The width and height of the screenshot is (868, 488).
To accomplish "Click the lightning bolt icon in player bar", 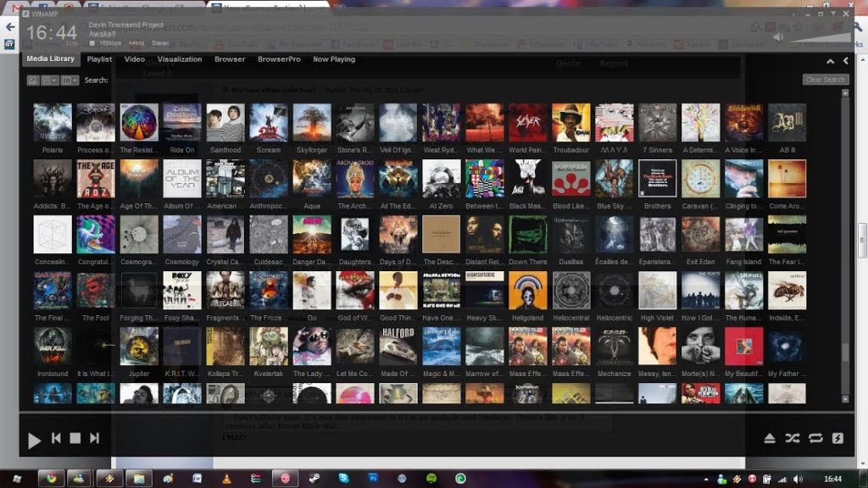I will [837, 438].
